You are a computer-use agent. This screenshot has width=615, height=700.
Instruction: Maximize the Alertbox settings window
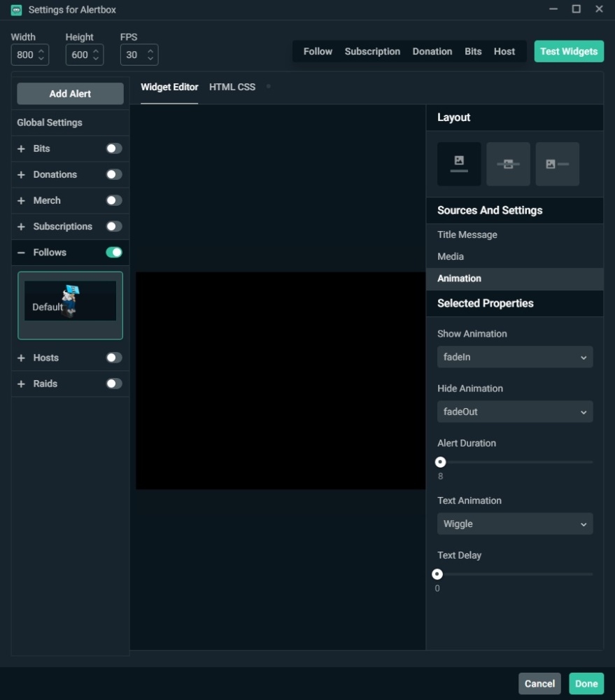577,9
